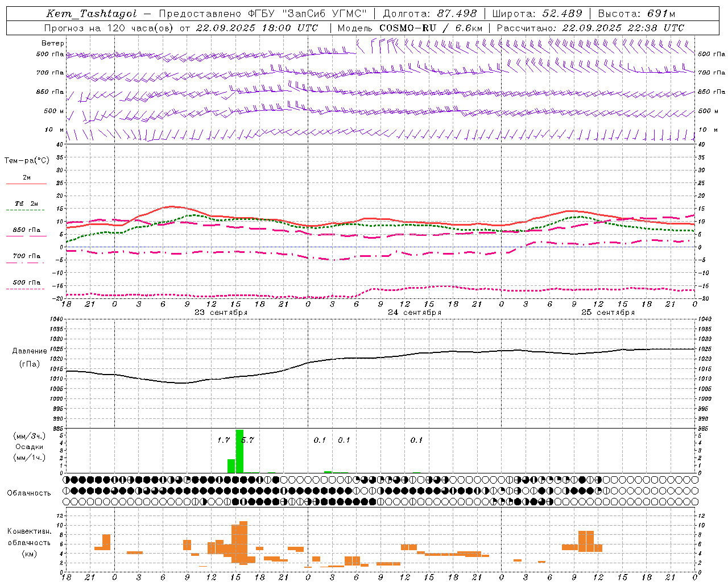Click the Прогноз на 120 часа(ов) header text
This screenshot has height=582, width=728.
(109, 28)
